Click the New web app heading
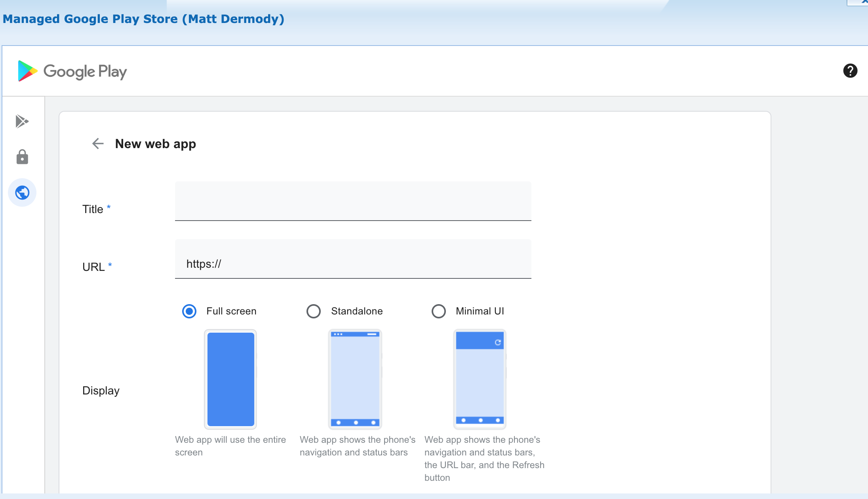 (155, 144)
